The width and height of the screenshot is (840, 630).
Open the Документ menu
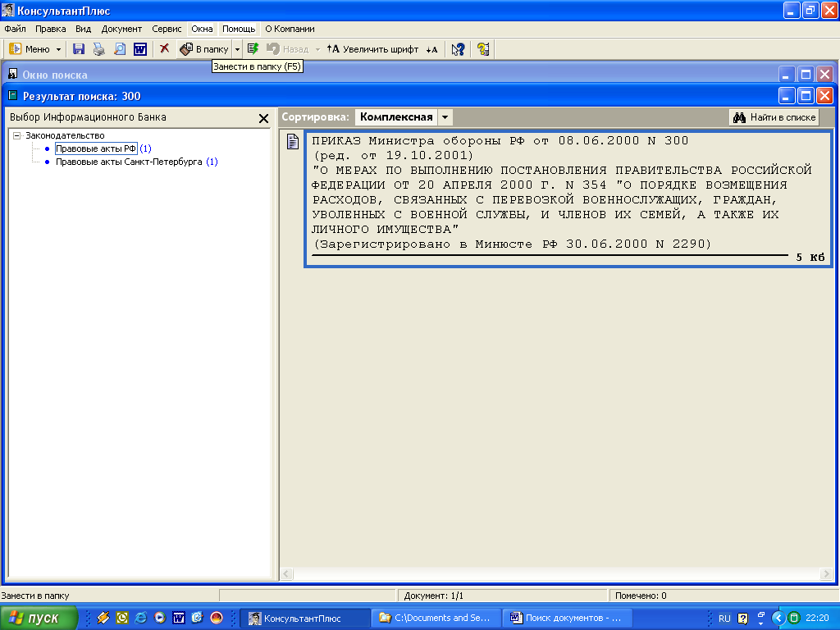point(121,29)
